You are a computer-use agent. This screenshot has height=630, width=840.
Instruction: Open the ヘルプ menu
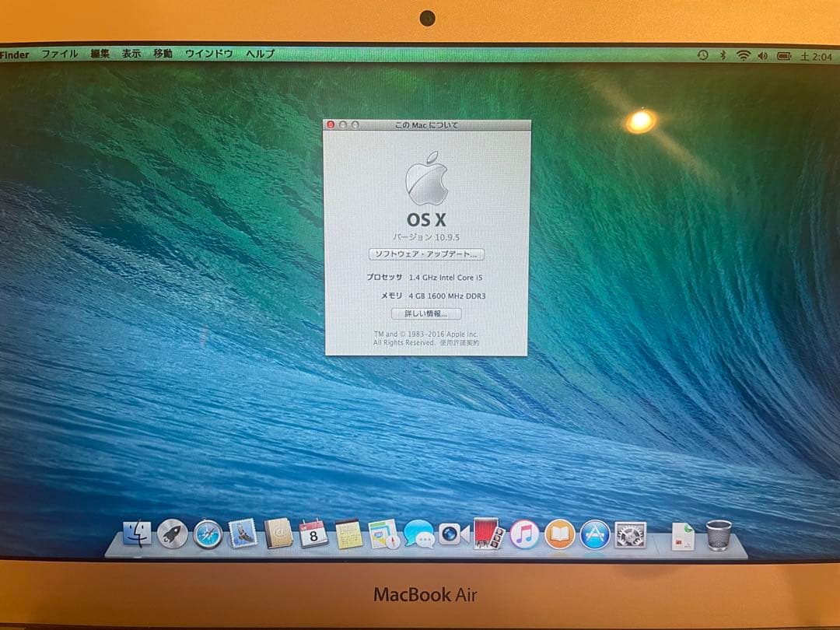(x=261, y=54)
